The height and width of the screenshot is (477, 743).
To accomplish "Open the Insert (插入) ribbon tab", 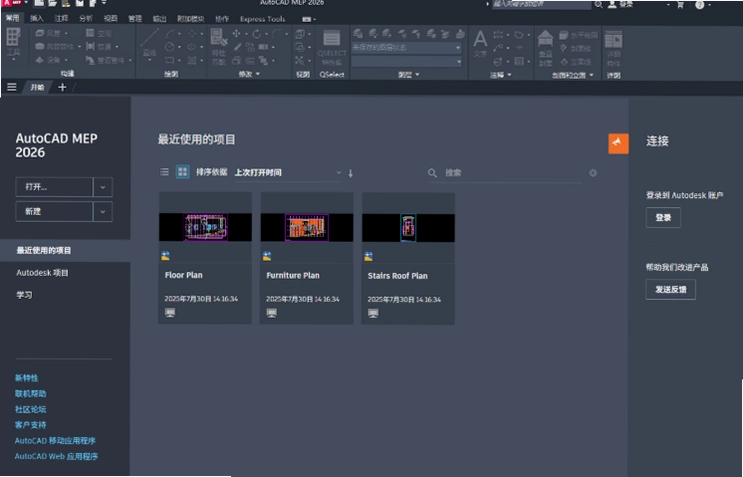I will [36, 18].
